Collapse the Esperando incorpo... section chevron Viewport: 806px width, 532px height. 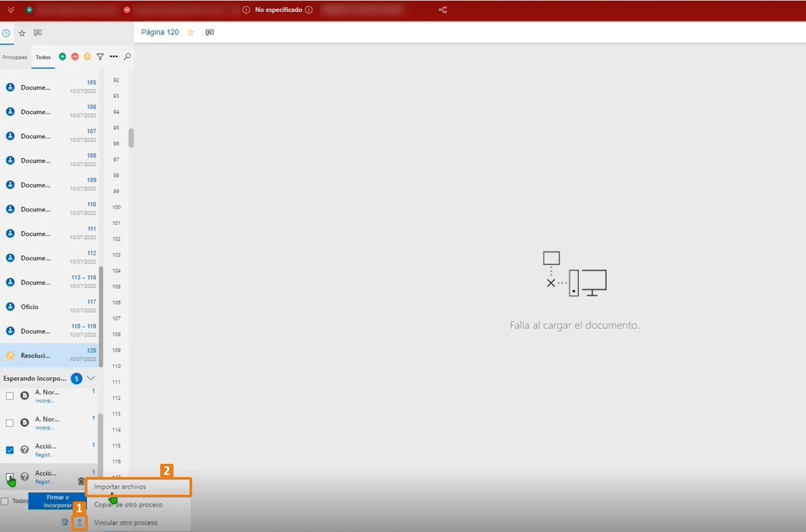[x=91, y=378]
